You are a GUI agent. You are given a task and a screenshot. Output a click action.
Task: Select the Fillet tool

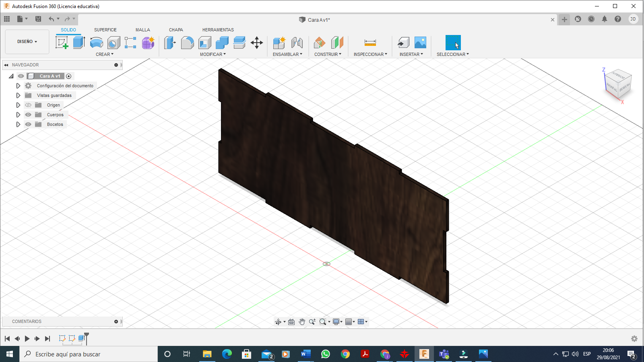coord(187,42)
